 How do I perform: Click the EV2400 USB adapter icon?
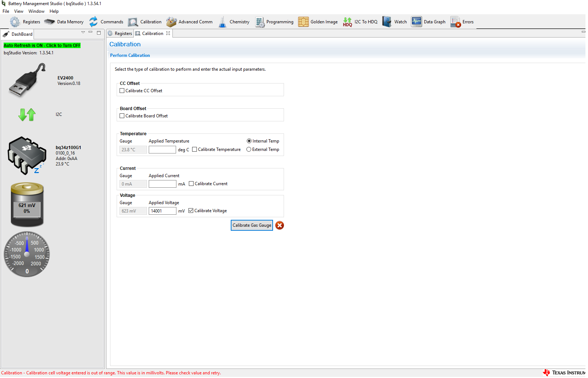[27, 80]
